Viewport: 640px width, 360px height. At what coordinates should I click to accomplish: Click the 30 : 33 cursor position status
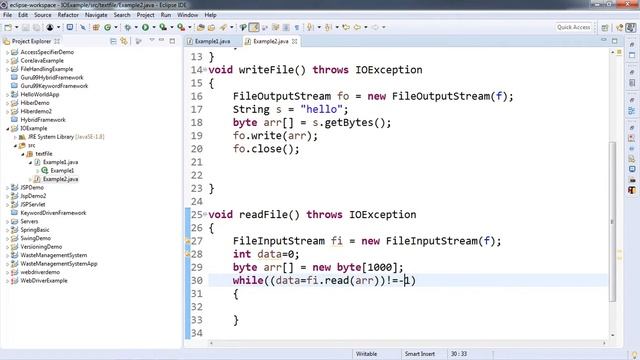(458, 354)
